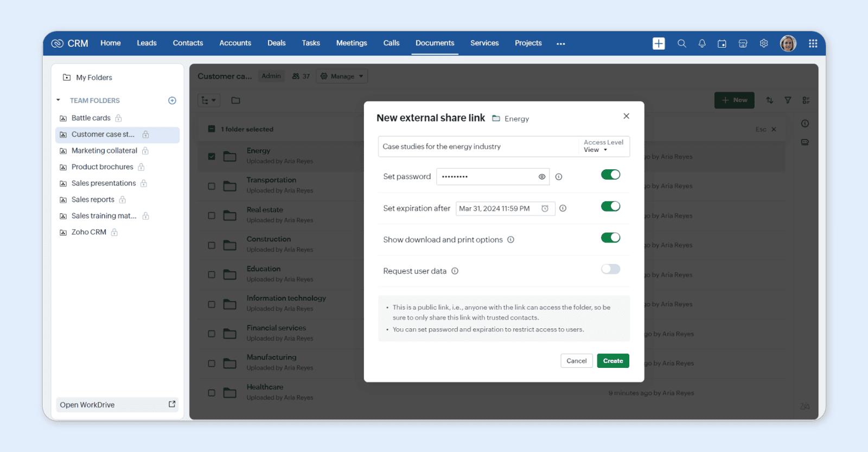Click the white plus quick-create icon
Image resolution: width=868 pixels, height=452 pixels.
pyautogui.click(x=659, y=43)
